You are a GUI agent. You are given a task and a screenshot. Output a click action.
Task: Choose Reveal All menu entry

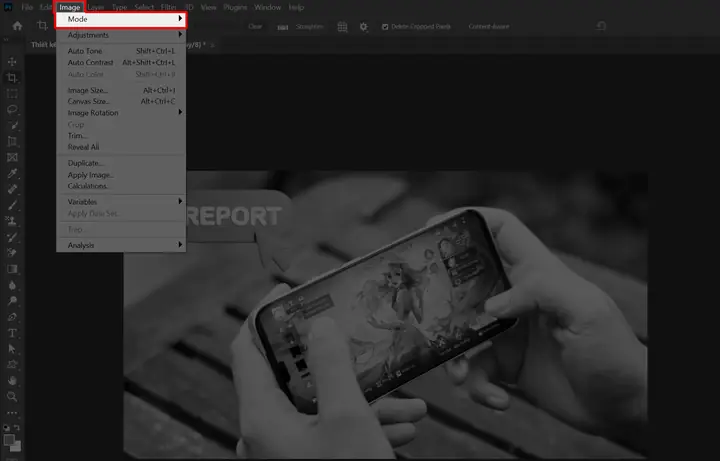[121, 147]
